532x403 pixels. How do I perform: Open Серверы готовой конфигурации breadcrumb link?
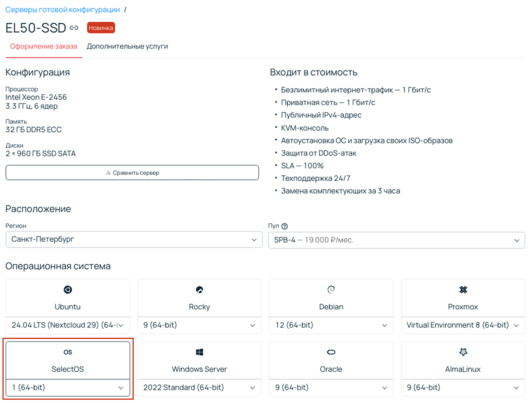[x=62, y=10]
